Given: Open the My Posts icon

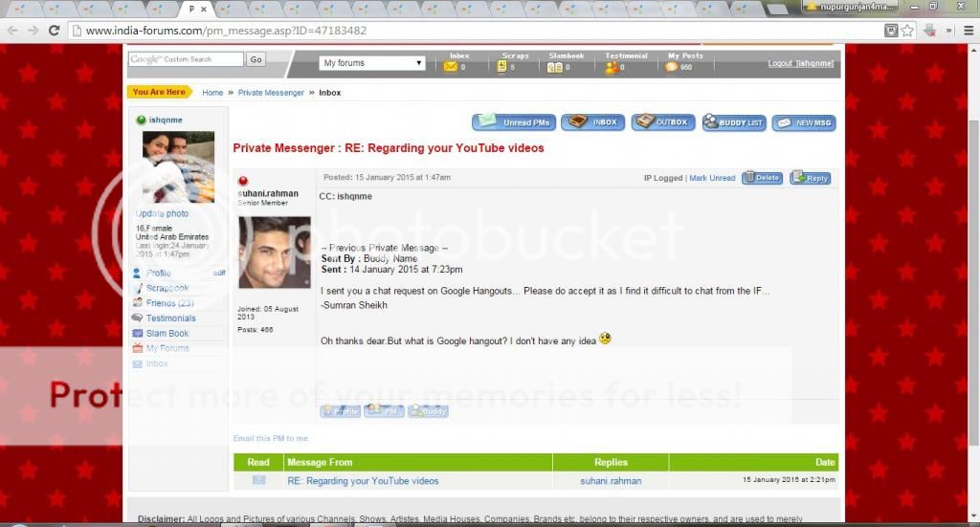Looking at the screenshot, I should [672, 67].
